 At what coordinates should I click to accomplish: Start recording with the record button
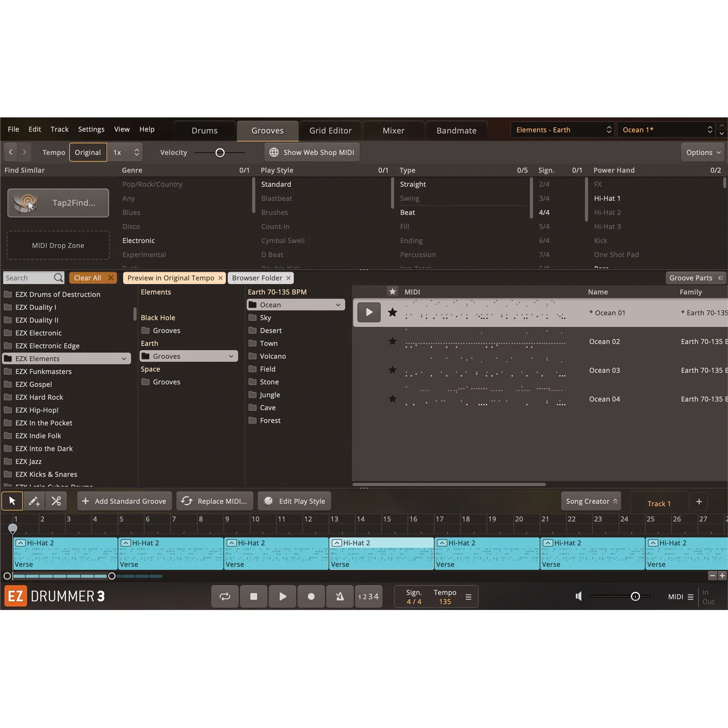(311, 596)
